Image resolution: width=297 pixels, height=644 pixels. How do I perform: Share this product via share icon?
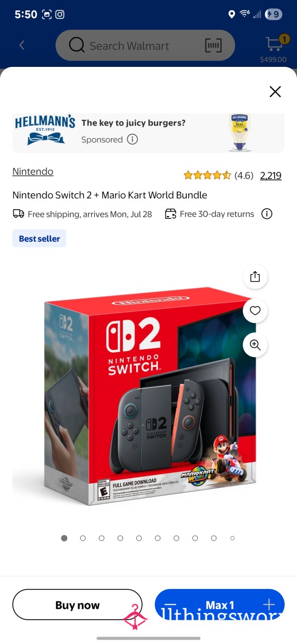[255, 276]
